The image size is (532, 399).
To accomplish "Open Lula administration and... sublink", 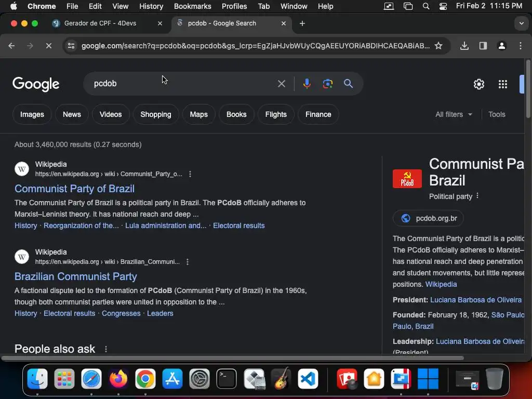I will pos(166,225).
